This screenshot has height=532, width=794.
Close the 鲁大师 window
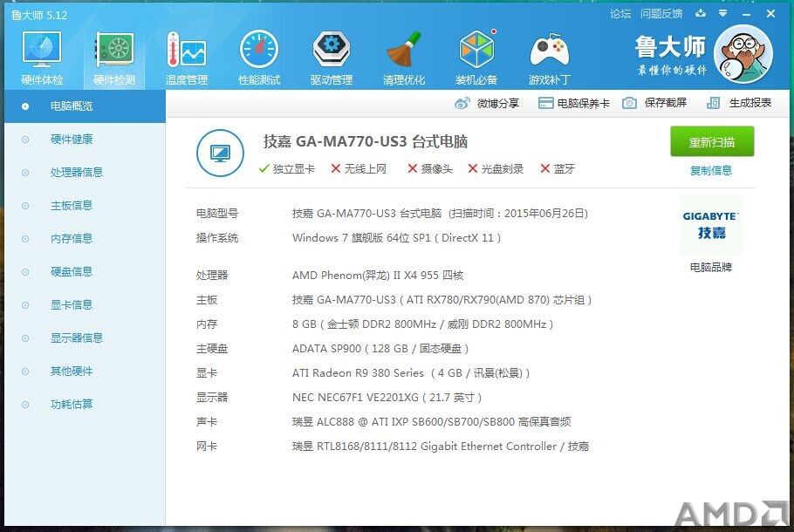click(x=770, y=14)
